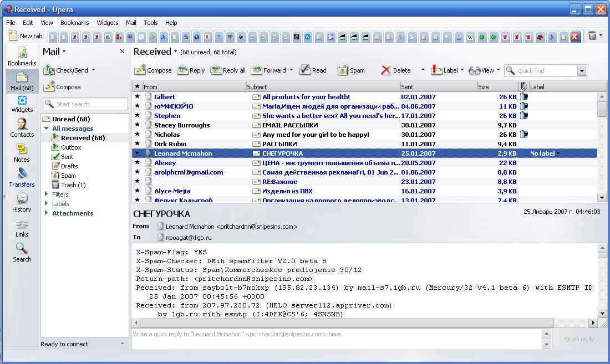Toggle the flag star on Gilbert's message
This screenshot has width=610, height=364.
point(137,97)
